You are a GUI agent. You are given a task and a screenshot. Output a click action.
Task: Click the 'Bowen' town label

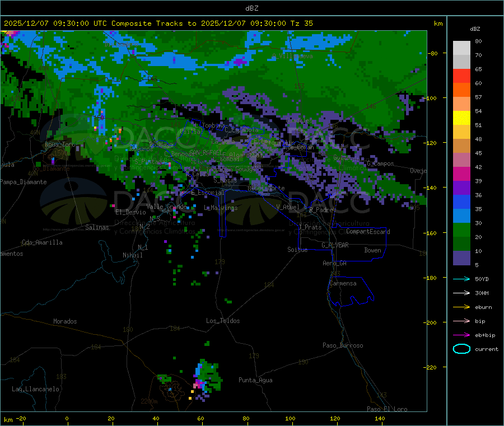click(373, 250)
